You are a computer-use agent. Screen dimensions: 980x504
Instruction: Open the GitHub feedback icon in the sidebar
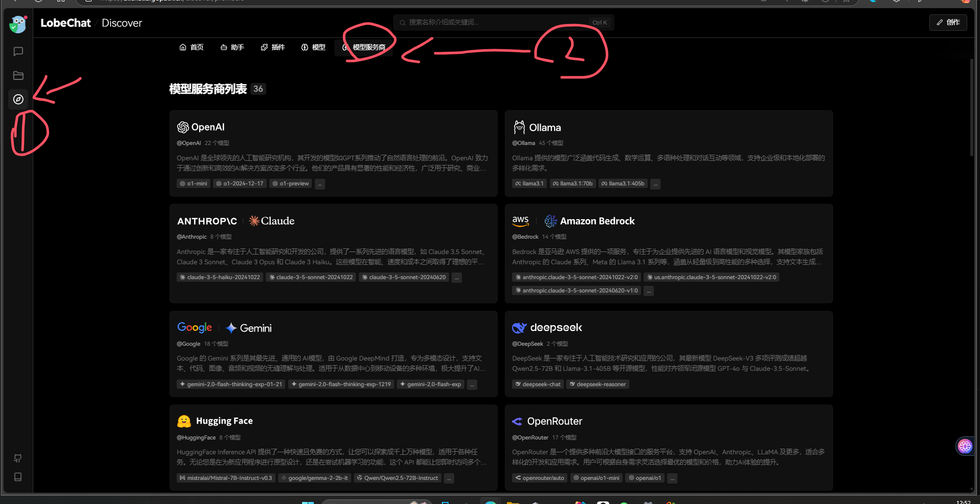point(18,458)
